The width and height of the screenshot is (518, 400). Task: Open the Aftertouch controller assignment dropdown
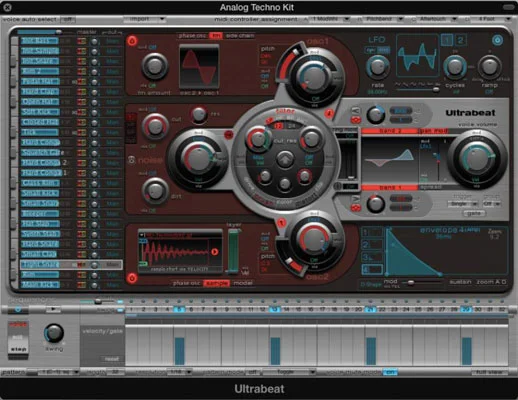[x=437, y=19]
